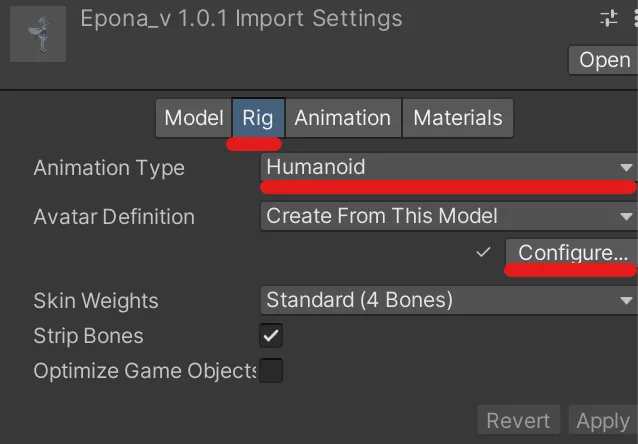Viewport: 638px width, 444px height.
Task: Enable Optimize Game Objects checkbox
Action: pos(271,370)
